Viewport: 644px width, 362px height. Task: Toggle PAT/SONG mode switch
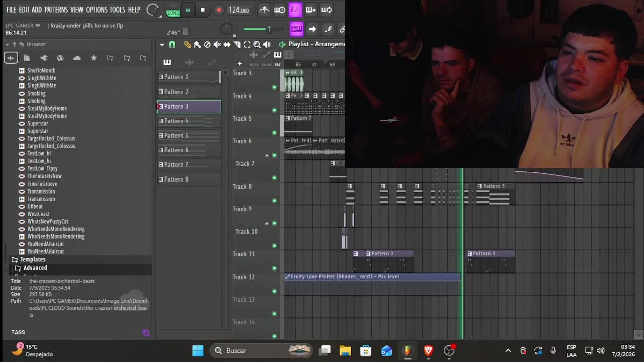(173, 10)
